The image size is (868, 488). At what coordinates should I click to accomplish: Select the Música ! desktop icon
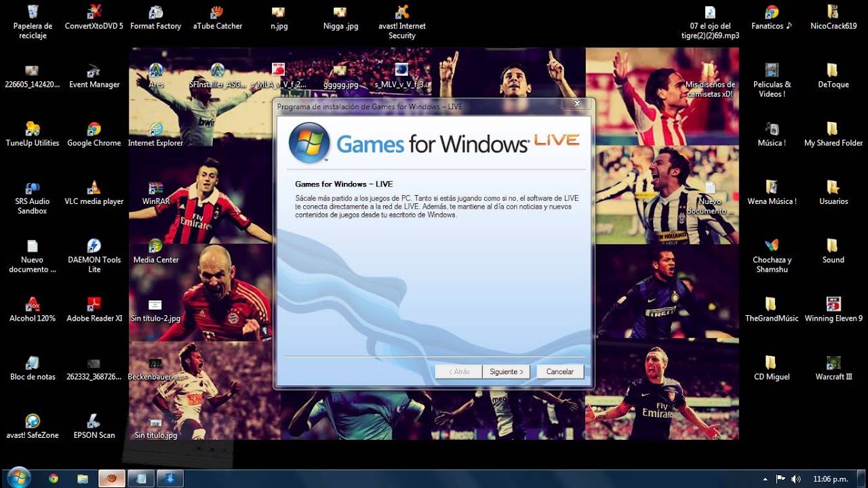(772, 135)
